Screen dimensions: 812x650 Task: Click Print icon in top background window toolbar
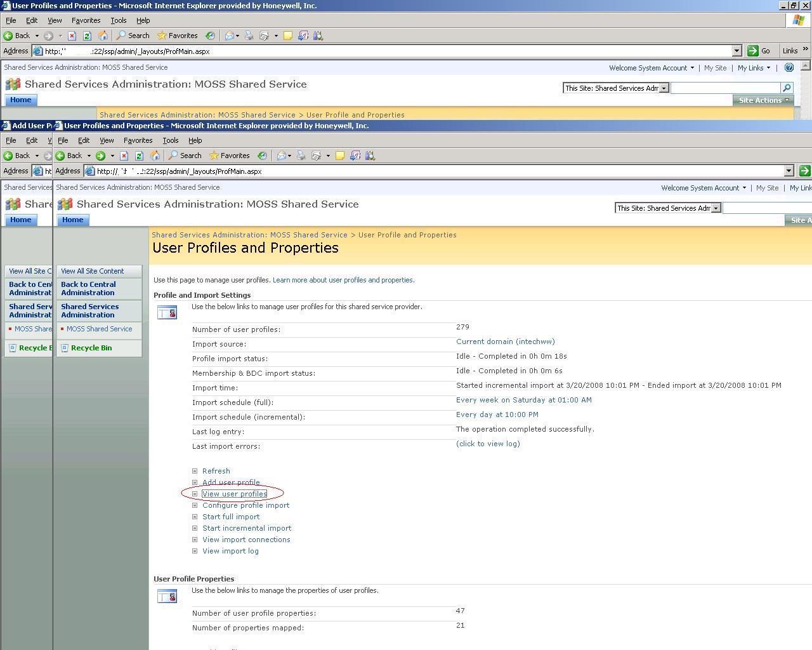249,36
